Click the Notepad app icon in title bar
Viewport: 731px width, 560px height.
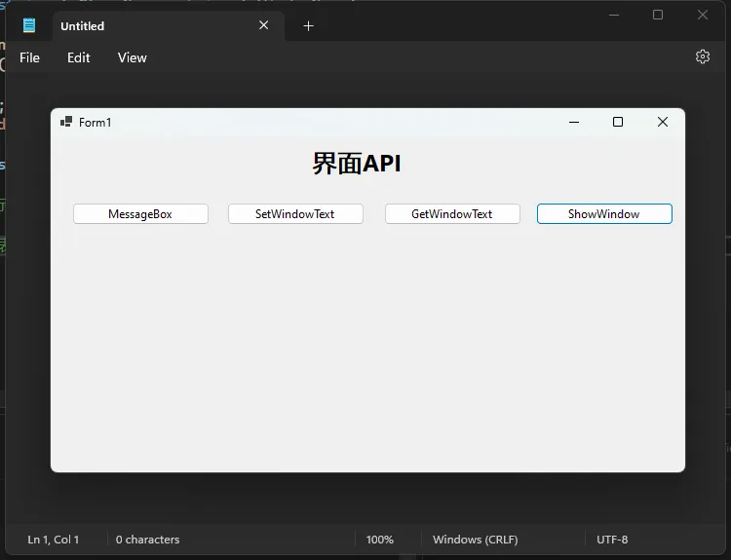[29, 25]
